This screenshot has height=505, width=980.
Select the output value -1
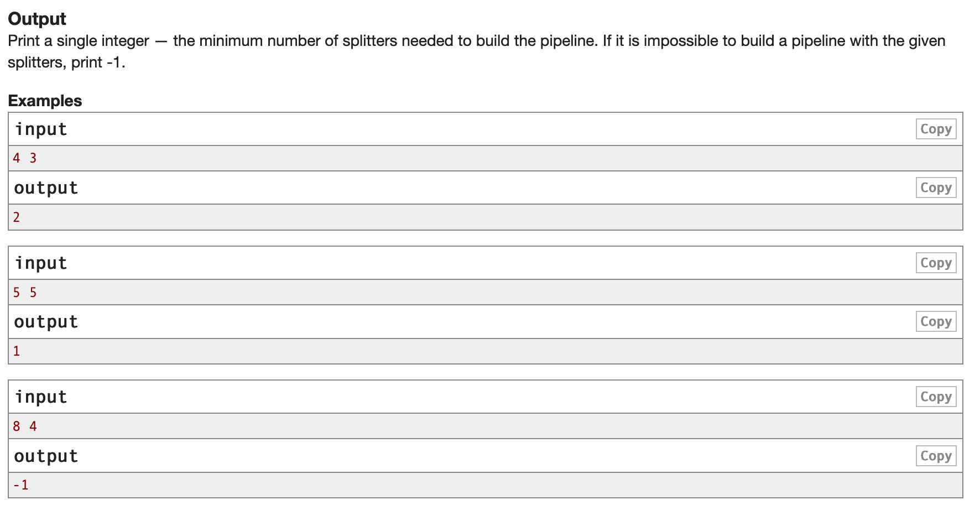pos(20,485)
